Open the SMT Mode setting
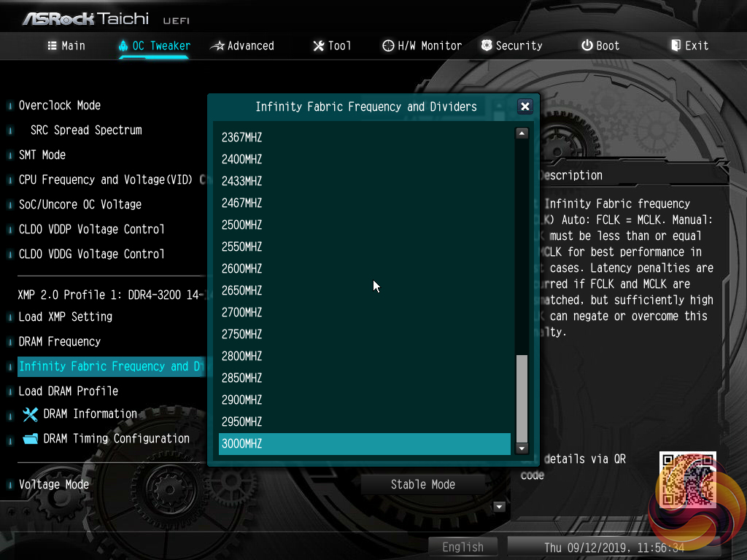This screenshot has width=747, height=560. 42,155
